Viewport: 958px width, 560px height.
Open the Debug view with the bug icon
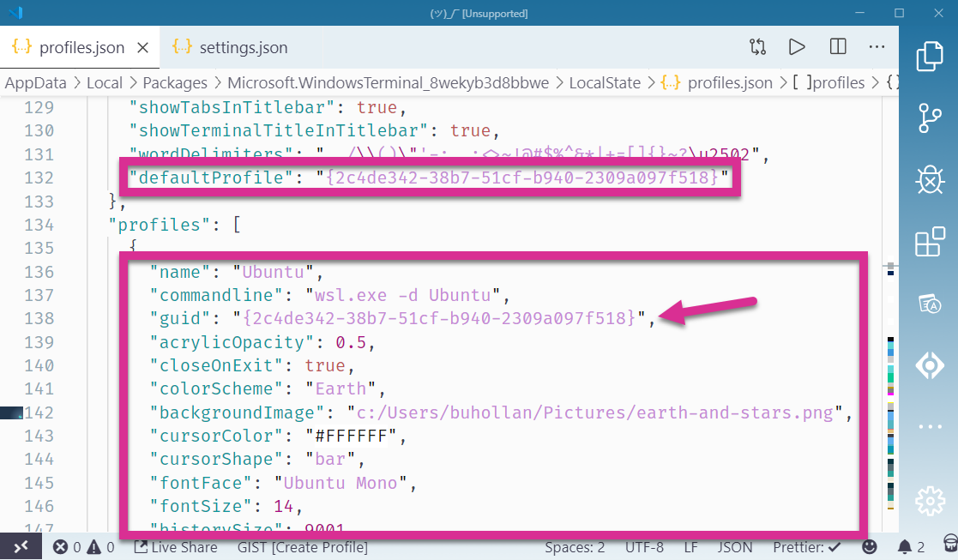coord(930,180)
